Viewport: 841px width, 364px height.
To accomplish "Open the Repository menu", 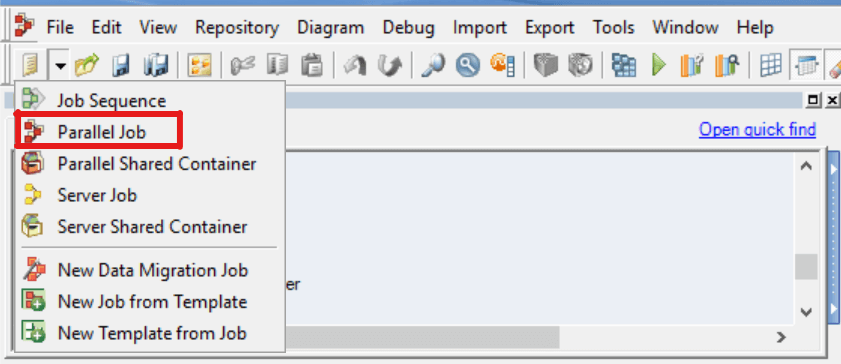I will pyautogui.click(x=237, y=27).
